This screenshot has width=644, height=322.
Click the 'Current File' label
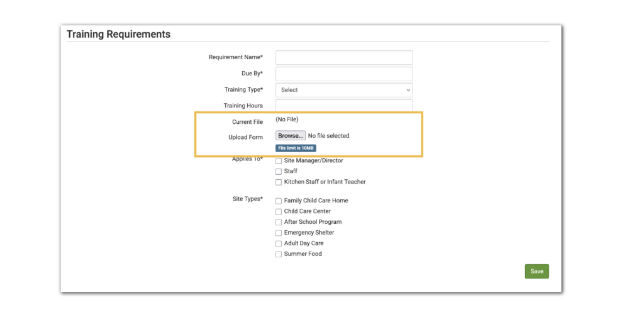coord(247,122)
